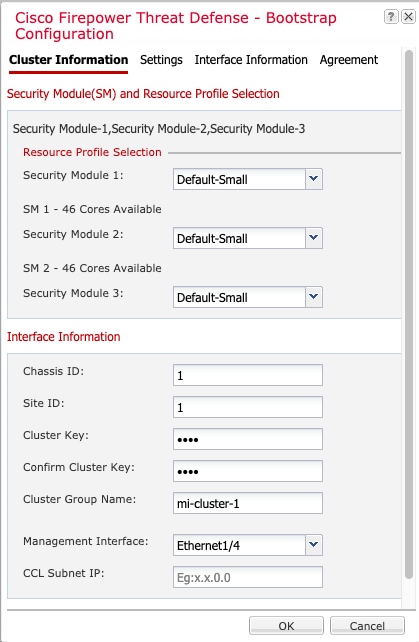
Task: Click the 'Security Module(SM) and Resource Profile Selection' heading
Action: pyautogui.click(x=143, y=94)
